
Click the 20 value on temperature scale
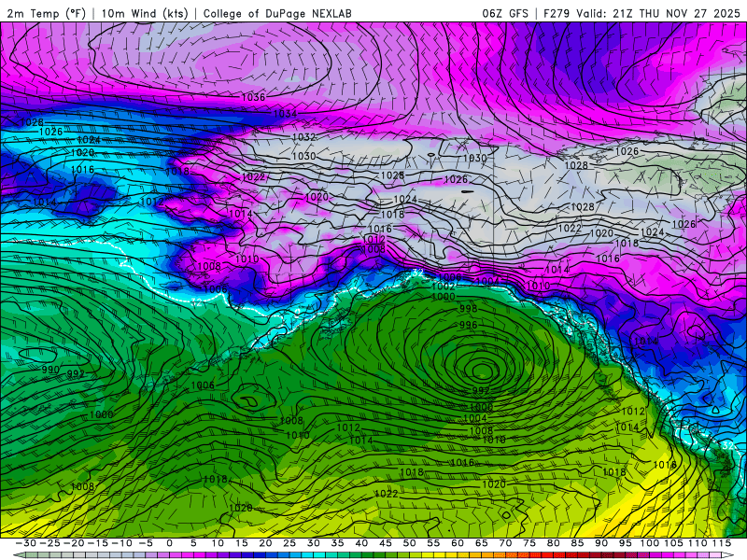(265, 543)
